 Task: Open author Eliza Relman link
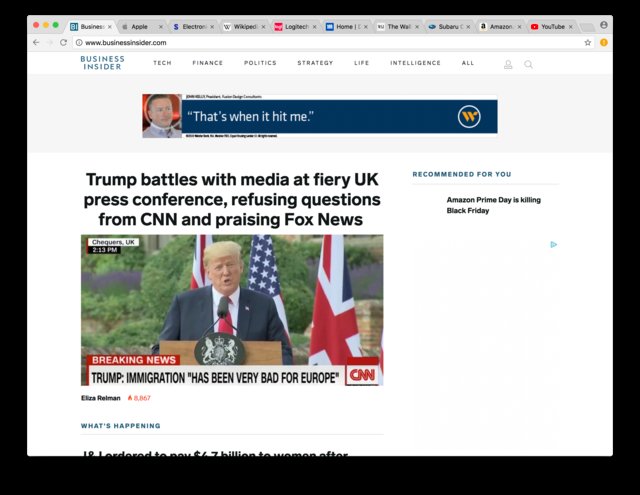[x=101, y=398]
